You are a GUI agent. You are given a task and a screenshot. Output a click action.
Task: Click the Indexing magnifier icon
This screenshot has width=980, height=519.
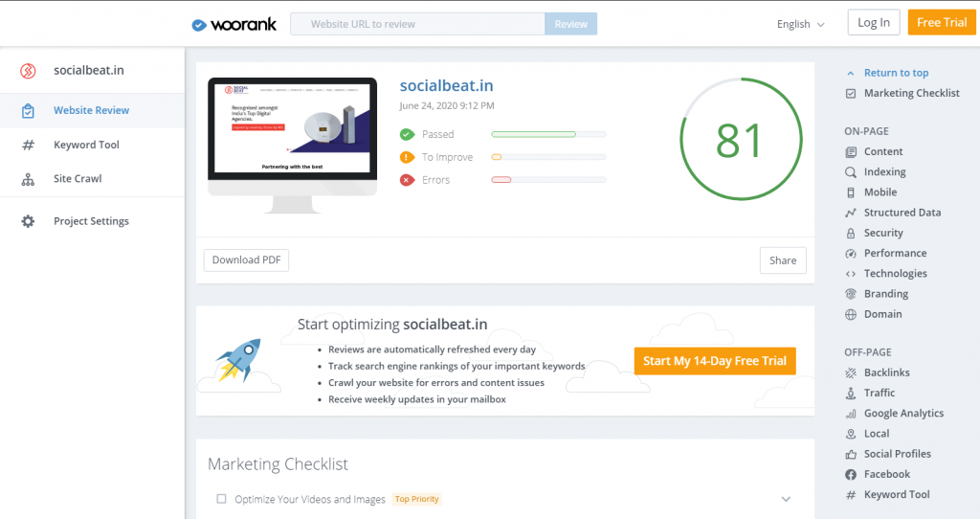click(851, 172)
